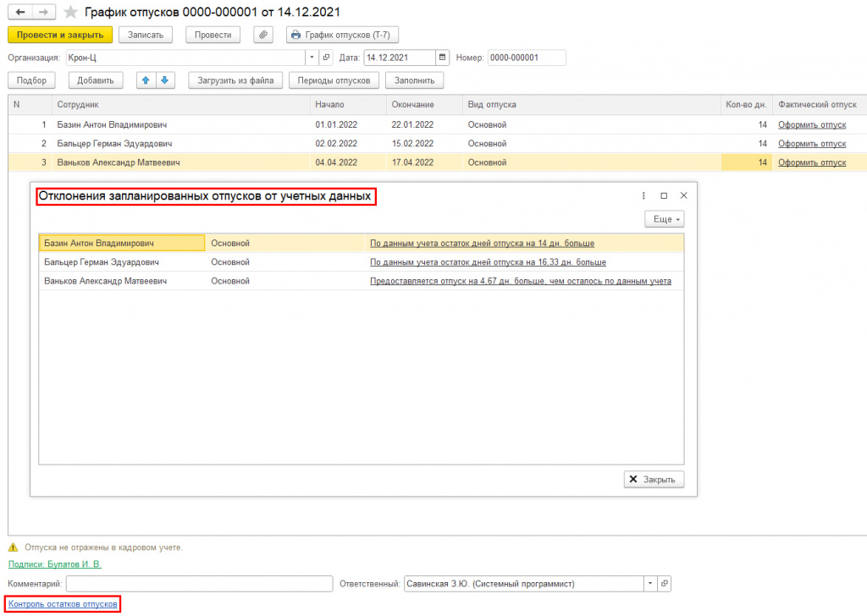Click the Заполнить button
Image resolution: width=867 pixels, height=616 pixels.
pos(415,80)
